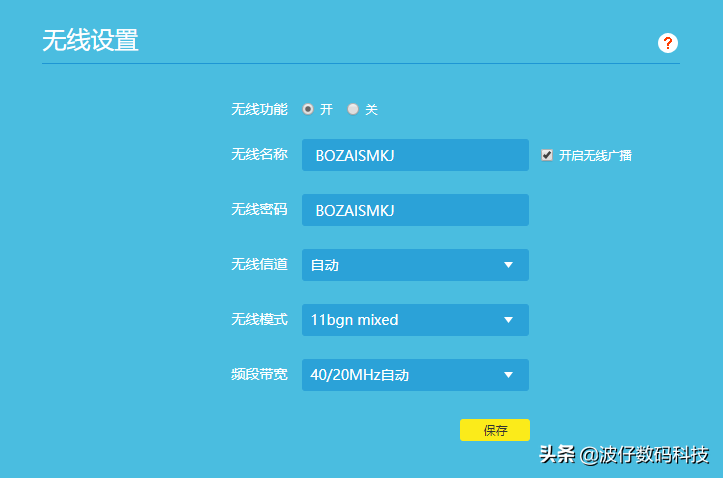
Task: Click the 无线名称 input field
Action: click(x=415, y=155)
